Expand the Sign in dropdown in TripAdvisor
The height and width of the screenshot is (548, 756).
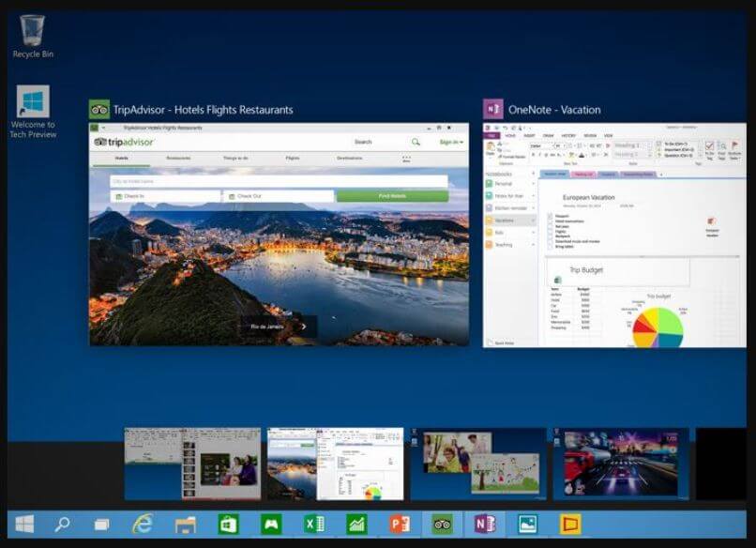tap(451, 142)
